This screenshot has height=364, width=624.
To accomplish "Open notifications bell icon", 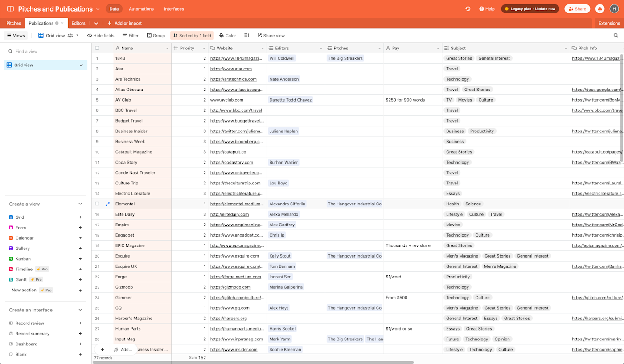I will coord(600,9).
